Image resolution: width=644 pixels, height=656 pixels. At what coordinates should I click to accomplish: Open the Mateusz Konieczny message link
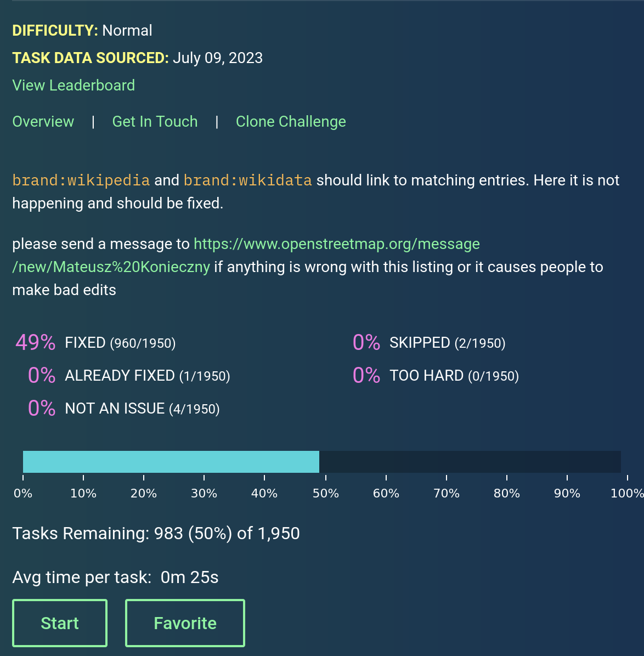[x=337, y=244]
